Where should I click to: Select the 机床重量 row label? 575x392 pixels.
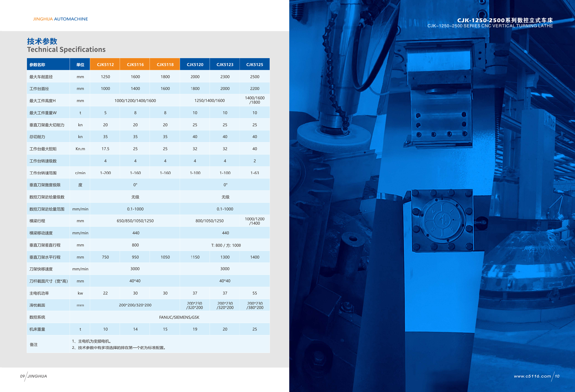37,329
